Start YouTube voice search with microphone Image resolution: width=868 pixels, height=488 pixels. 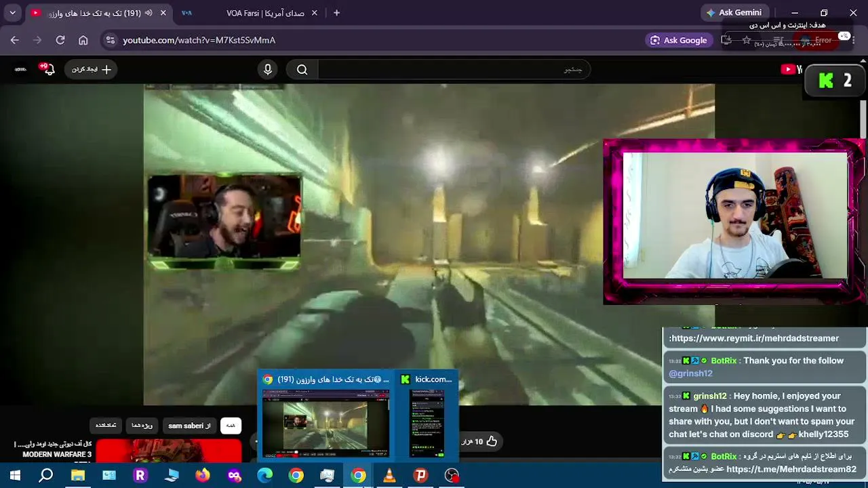click(268, 69)
